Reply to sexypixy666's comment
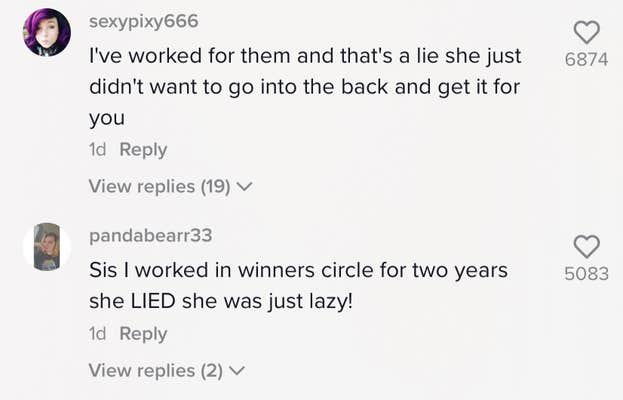This screenshot has height=400, width=623. coord(143,150)
